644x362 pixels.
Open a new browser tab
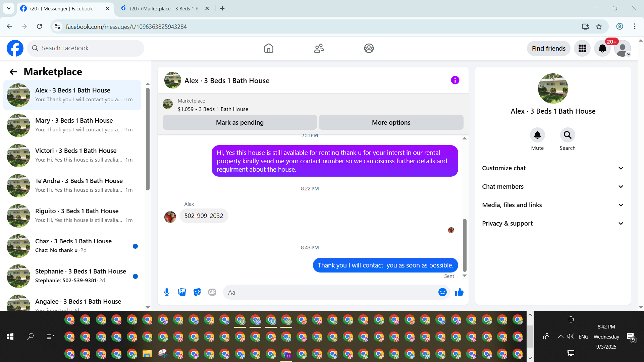point(222,9)
